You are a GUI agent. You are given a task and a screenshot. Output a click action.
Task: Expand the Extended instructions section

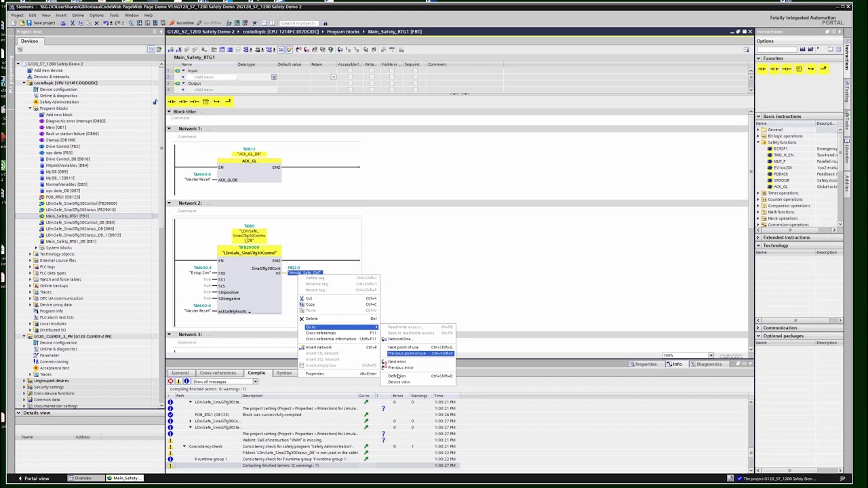pyautogui.click(x=758, y=238)
